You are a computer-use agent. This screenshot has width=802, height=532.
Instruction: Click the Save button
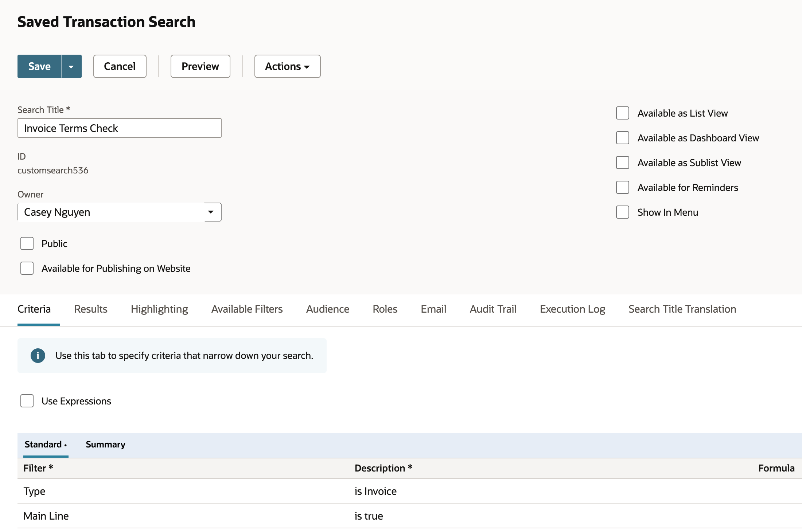click(39, 66)
